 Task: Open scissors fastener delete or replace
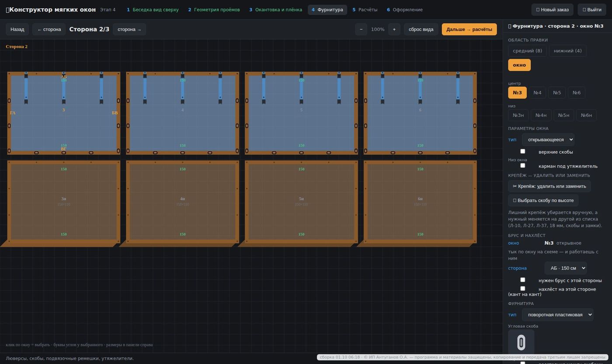point(549,186)
